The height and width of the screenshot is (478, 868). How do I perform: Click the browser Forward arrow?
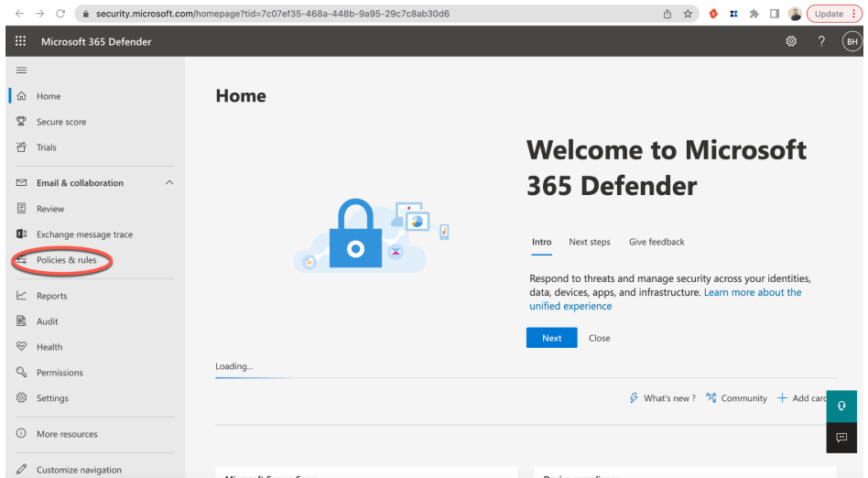click(40, 14)
